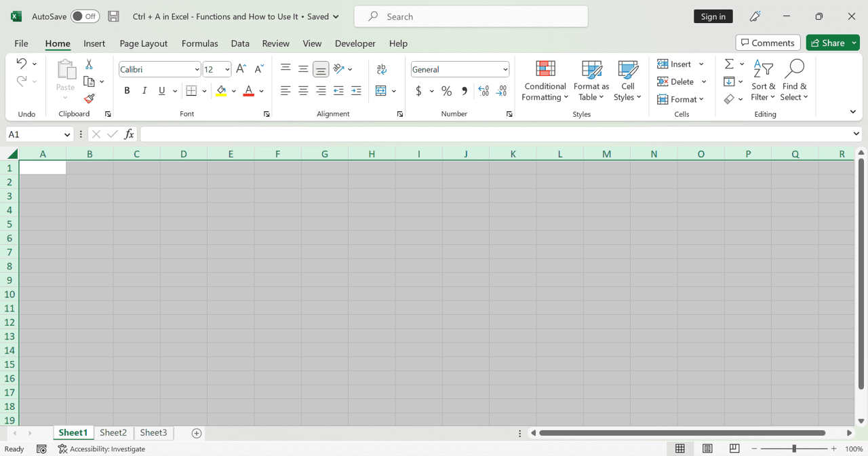Click the Merge & Center icon
This screenshot has height=456, width=868.
(x=381, y=90)
